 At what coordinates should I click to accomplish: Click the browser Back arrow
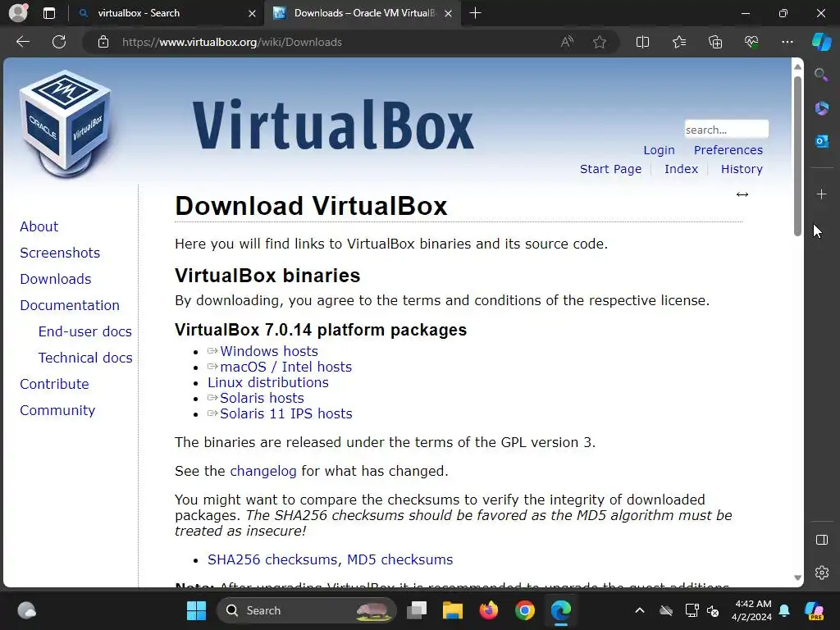click(x=23, y=42)
